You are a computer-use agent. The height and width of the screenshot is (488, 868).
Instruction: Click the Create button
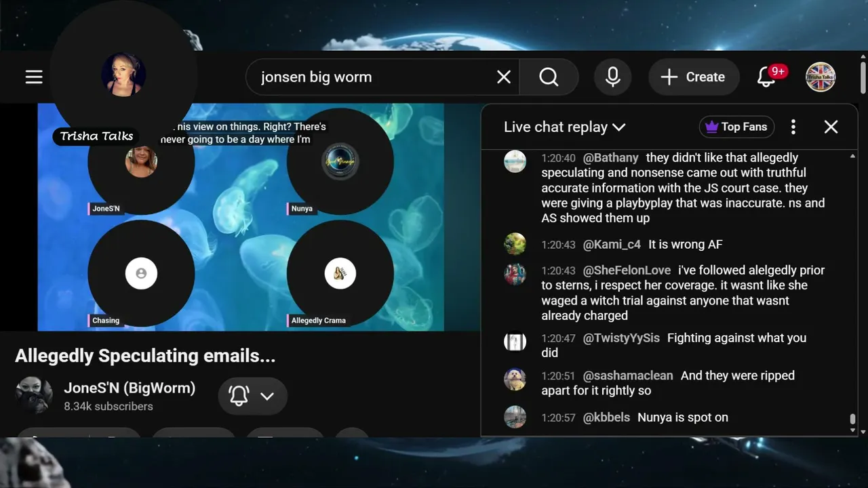[x=692, y=77]
